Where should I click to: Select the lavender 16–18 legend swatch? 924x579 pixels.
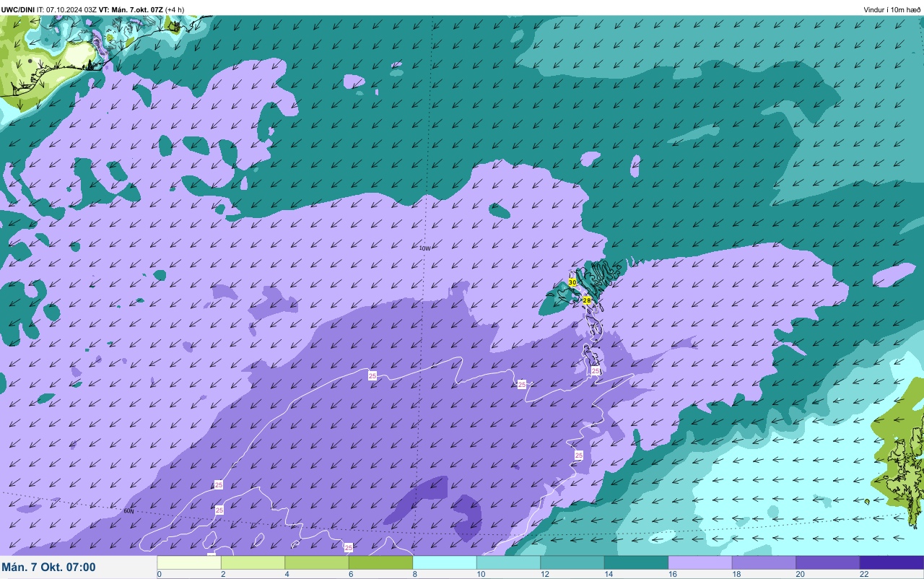click(x=700, y=562)
